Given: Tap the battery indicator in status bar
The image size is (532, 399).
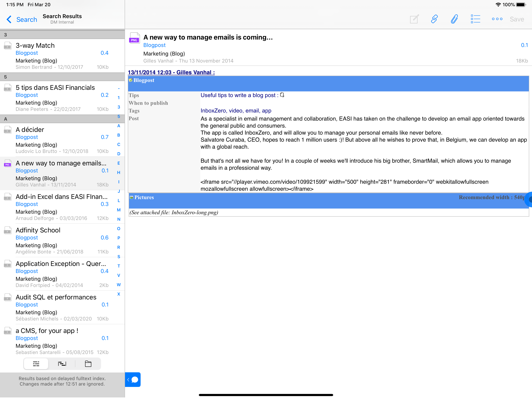Looking at the screenshot, I should coord(521,4).
